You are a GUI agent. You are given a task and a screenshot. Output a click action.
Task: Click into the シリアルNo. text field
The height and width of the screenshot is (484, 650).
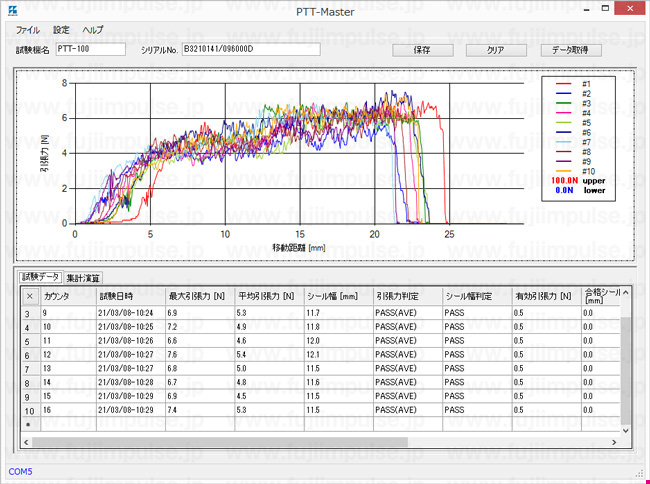pyautogui.click(x=249, y=49)
